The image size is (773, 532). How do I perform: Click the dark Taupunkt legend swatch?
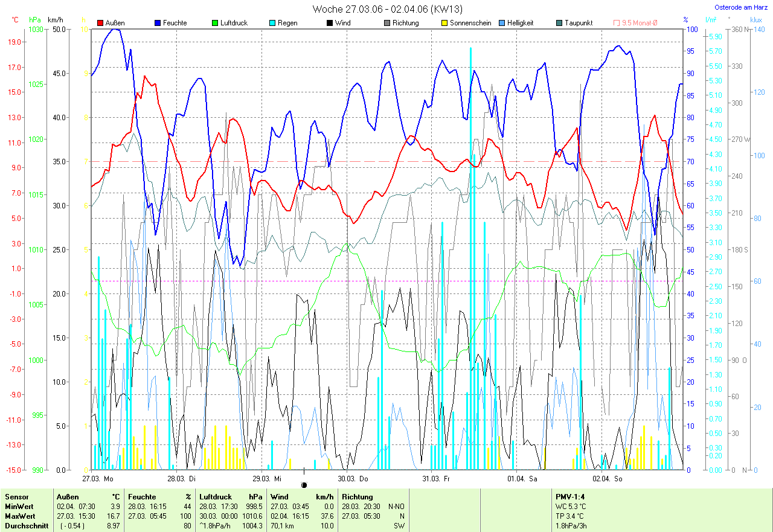[x=559, y=23]
